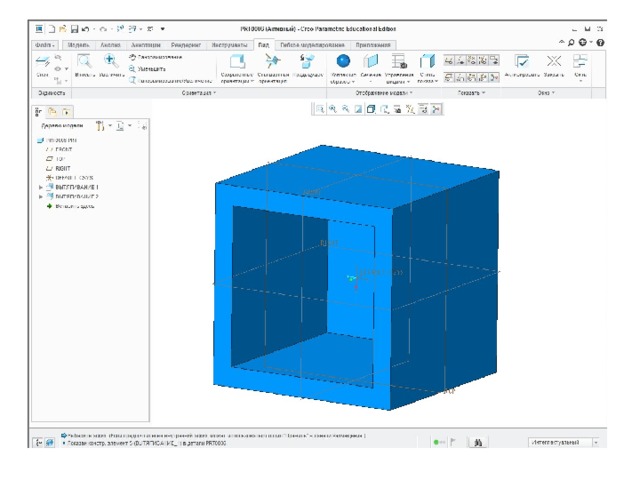This screenshot has height=480, width=640.
Task: Click the Appearance gallery sphere icon
Action: 343,62
